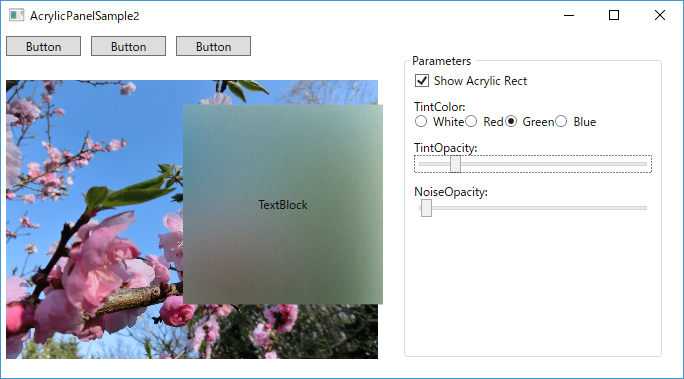The width and height of the screenshot is (684, 379).
Task: Click the TintOpacity slider thumb
Action: 455,164
